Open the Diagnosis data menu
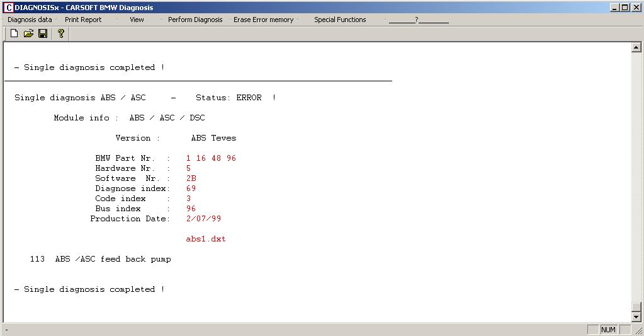 [x=30, y=20]
